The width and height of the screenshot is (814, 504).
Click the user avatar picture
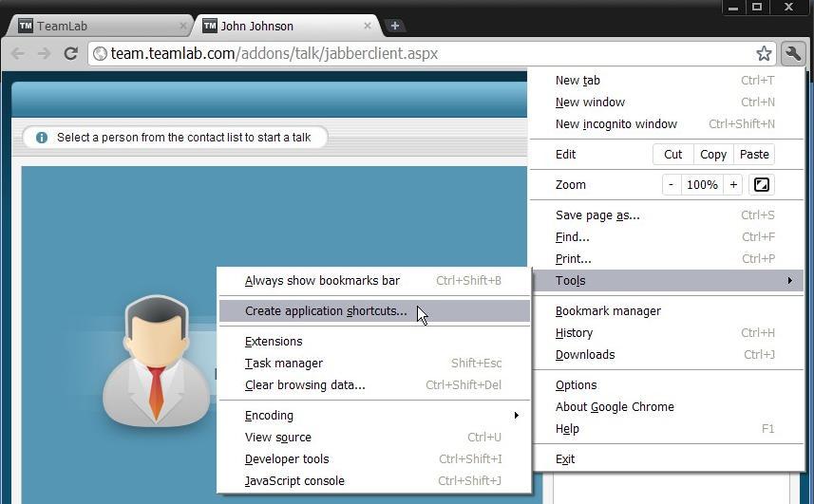156,361
